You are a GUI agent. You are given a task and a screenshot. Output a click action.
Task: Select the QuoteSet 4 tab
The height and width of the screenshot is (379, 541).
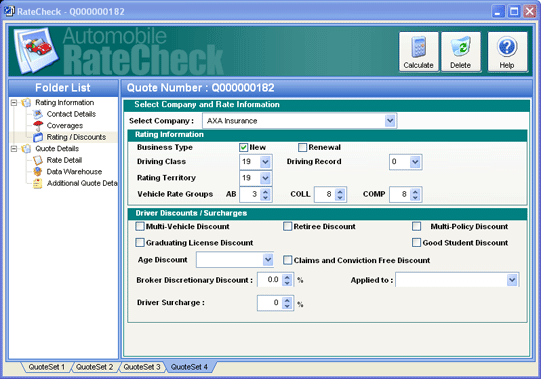click(189, 367)
